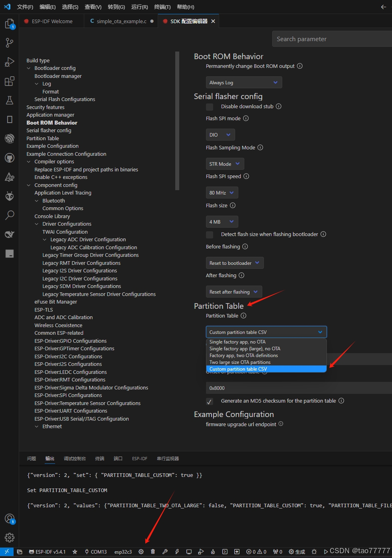This screenshot has height=558, width=392.
Task: Click the select flash method star icon
Action: 75,552
